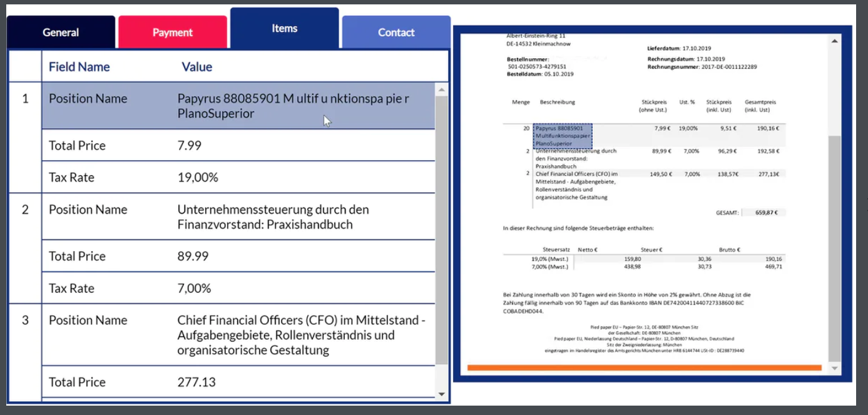
Task: Click the Tax Rate value 7,00%
Action: tap(194, 288)
